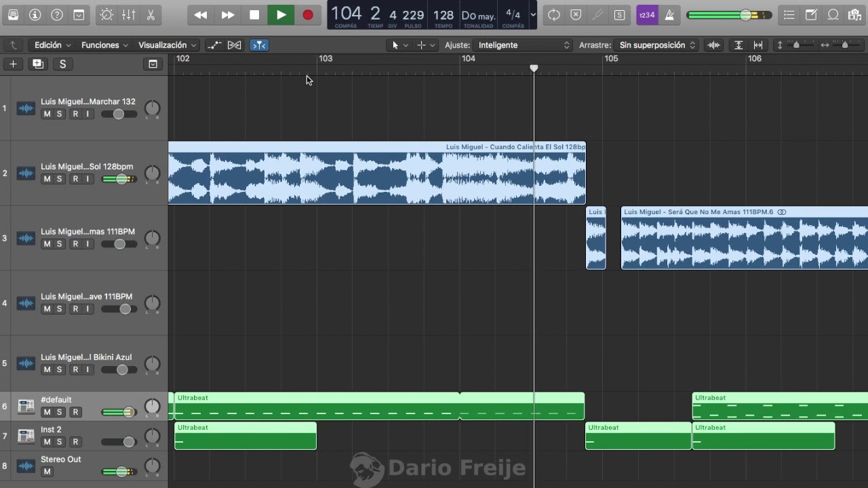Add a new track
This screenshot has width=868, height=488.
point(13,64)
